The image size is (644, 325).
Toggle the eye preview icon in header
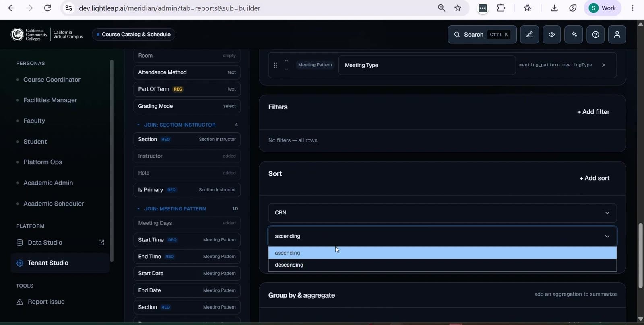[552, 35]
